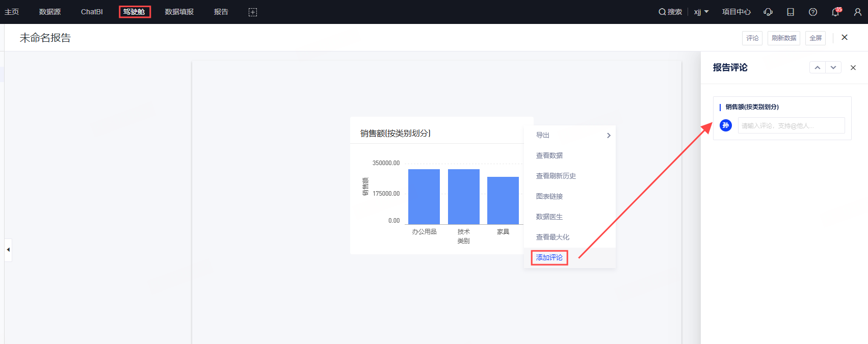Choose 查看数据 in the chart menu
Image resolution: width=868 pixels, height=344 pixels.
click(x=549, y=155)
